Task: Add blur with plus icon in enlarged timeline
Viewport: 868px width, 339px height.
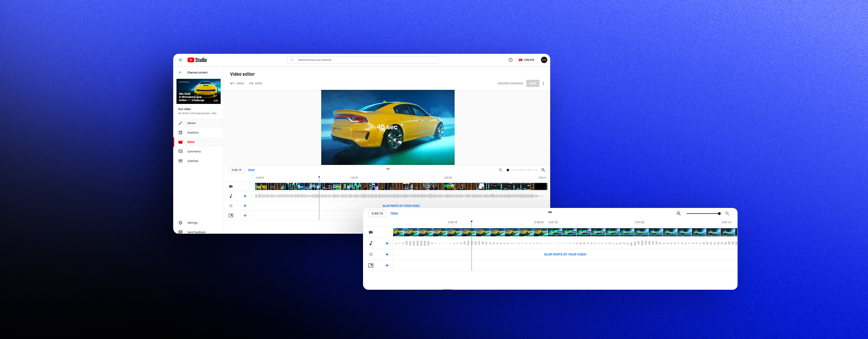Action: pos(387,254)
